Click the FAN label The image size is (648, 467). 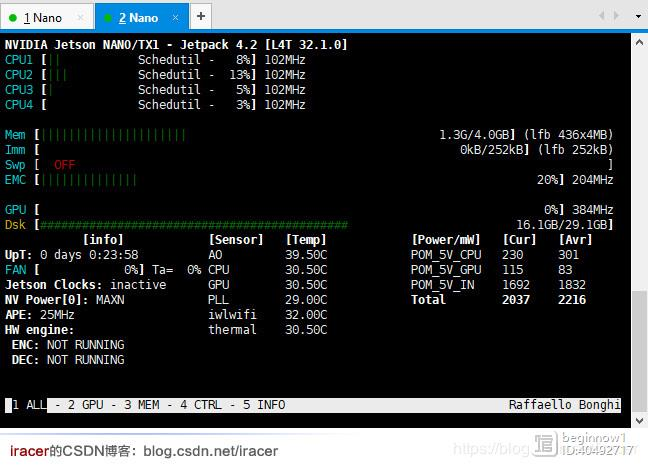tap(16, 270)
